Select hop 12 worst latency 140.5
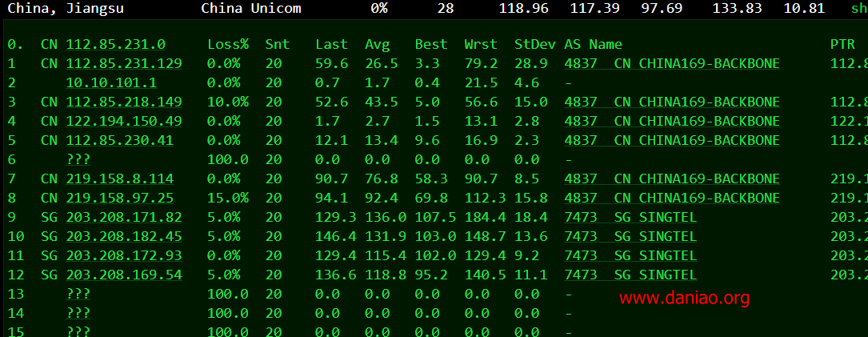 click(486, 275)
